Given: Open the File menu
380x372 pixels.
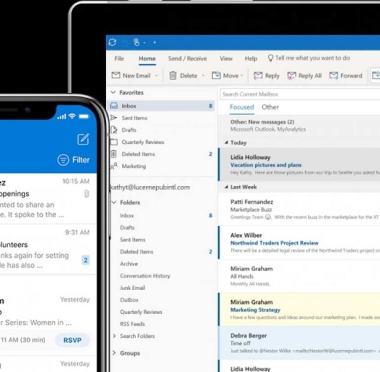Looking at the screenshot, I should (119, 59).
